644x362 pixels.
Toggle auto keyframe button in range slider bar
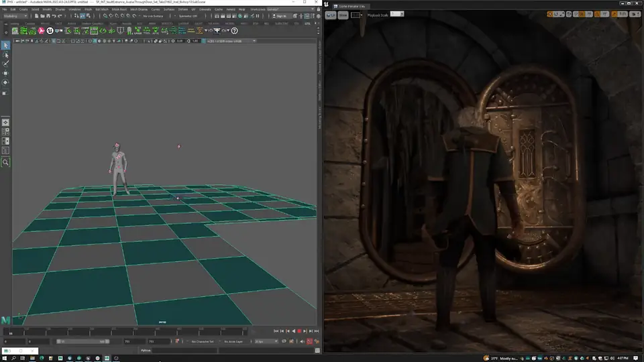tap(177, 341)
